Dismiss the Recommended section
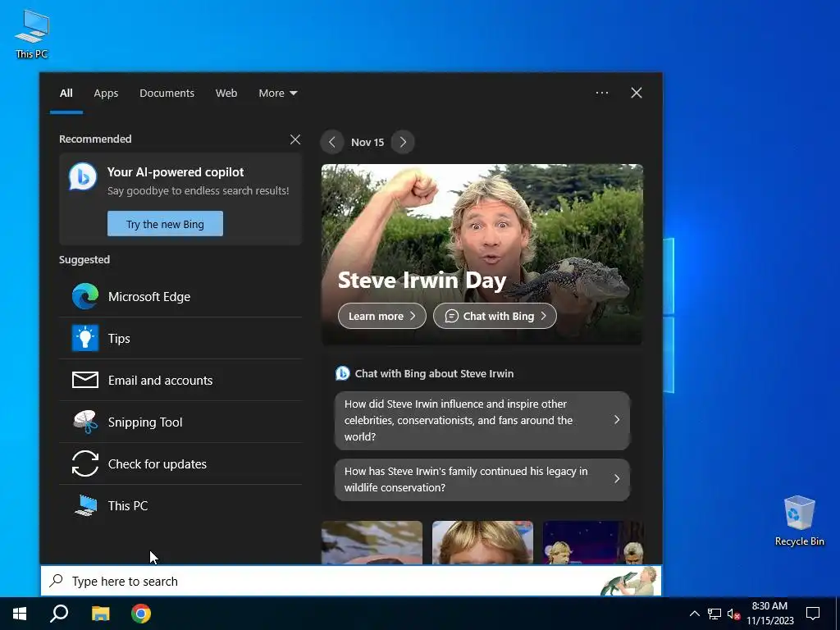Screen dimensions: 840x630 pyautogui.click(x=295, y=139)
